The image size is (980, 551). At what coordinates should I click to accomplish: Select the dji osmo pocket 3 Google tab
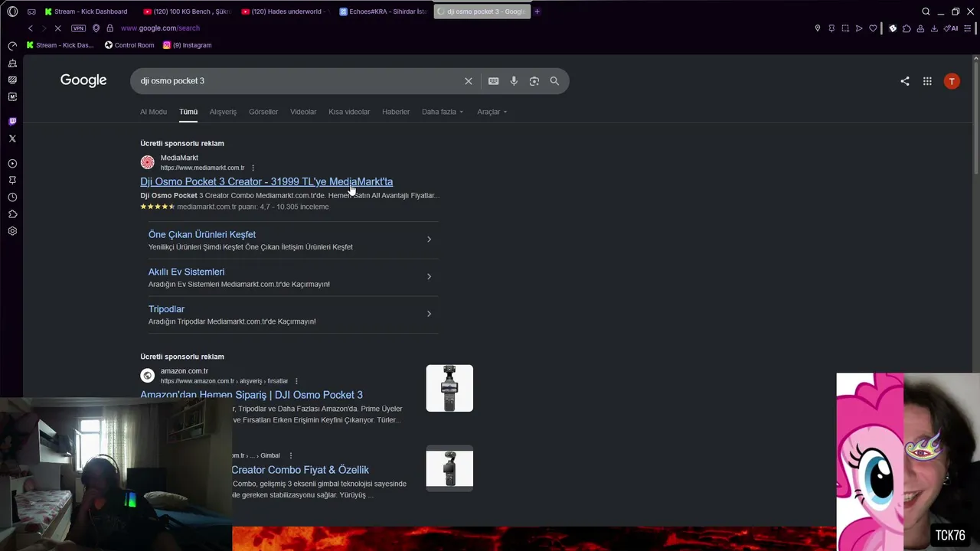coord(482,11)
